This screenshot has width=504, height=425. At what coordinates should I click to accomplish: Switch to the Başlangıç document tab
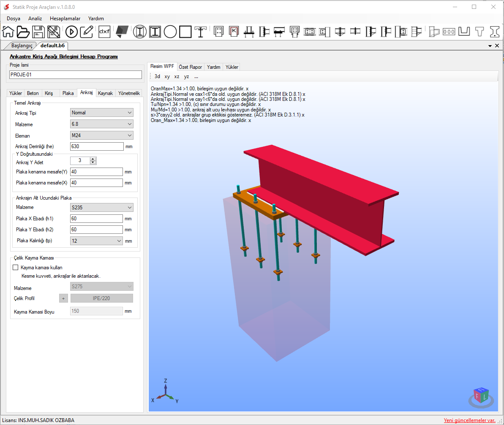pos(22,46)
